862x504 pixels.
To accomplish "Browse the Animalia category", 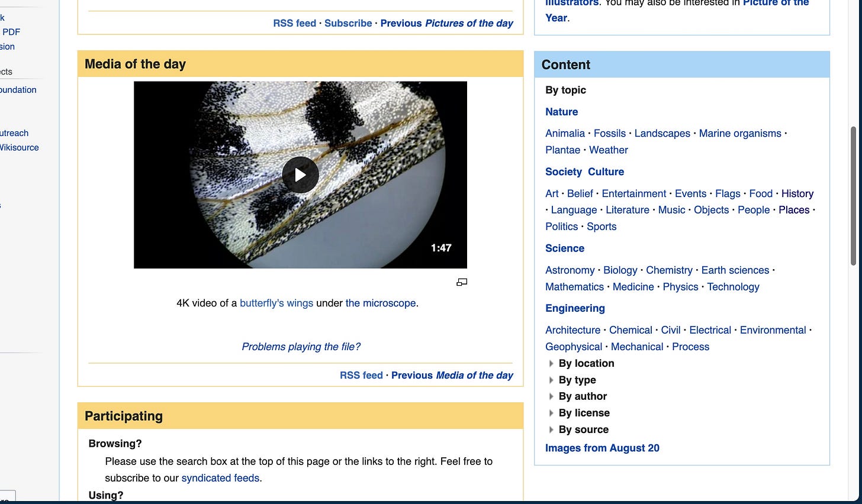I will click(x=565, y=134).
